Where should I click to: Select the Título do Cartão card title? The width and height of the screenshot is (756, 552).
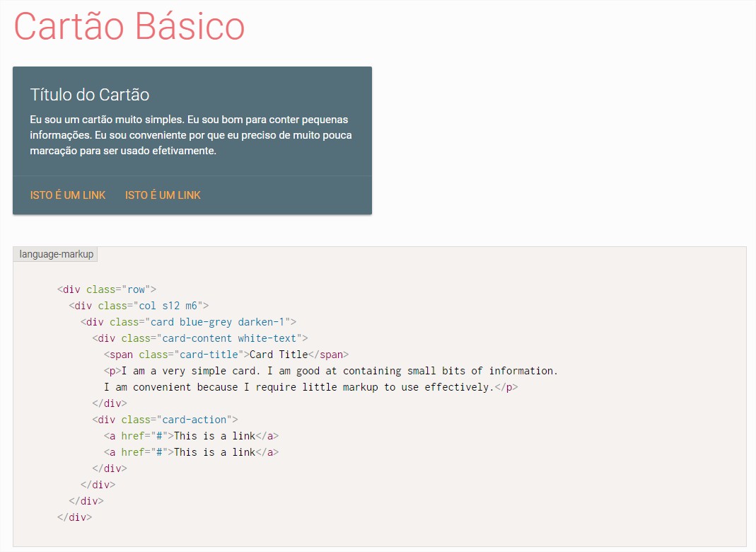(90, 95)
